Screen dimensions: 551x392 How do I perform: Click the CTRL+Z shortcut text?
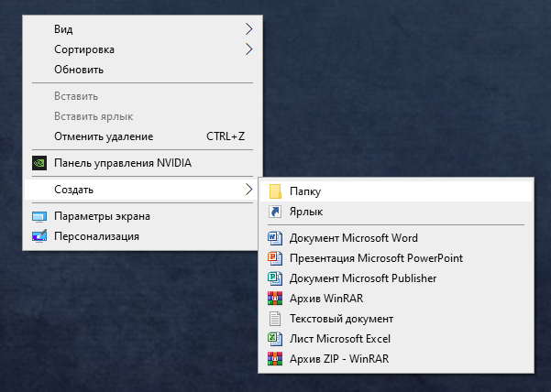tap(226, 136)
